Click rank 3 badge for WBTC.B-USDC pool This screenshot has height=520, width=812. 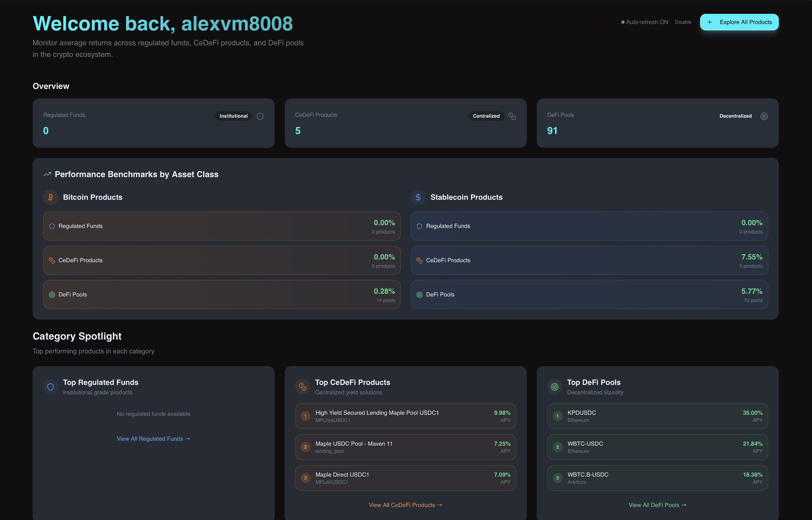pyautogui.click(x=557, y=478)
